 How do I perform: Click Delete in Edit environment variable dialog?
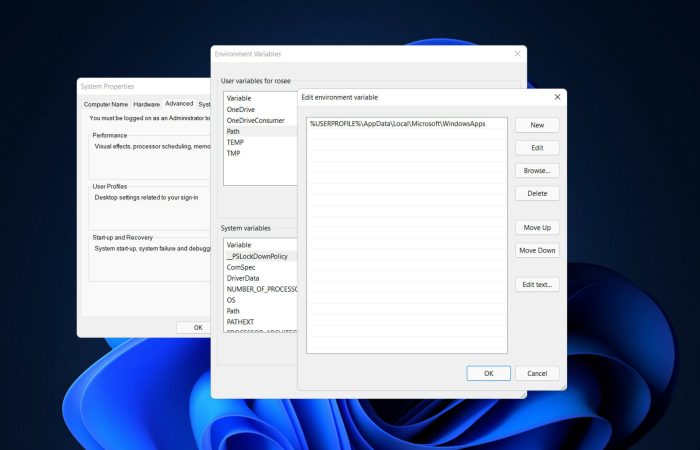537,193
